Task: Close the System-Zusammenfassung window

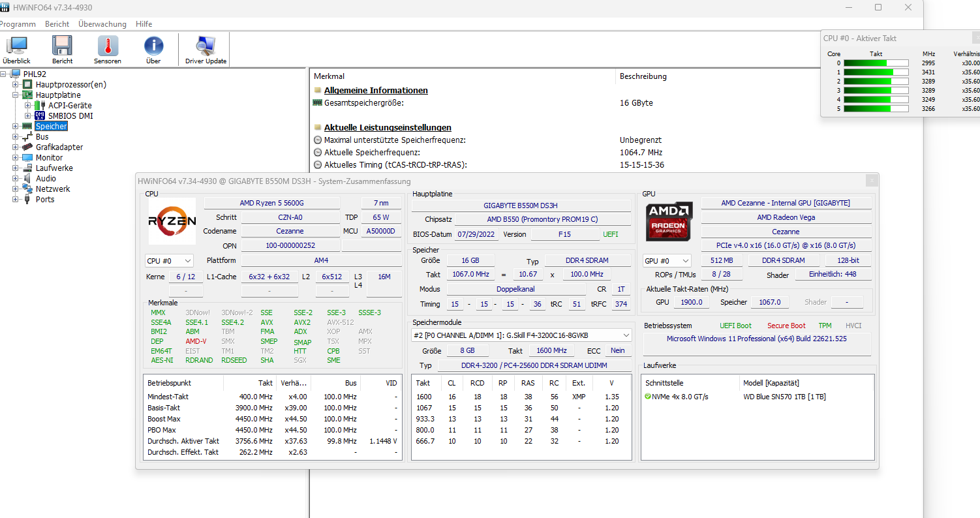Action: pyautogui.click(x=872, y=181)
